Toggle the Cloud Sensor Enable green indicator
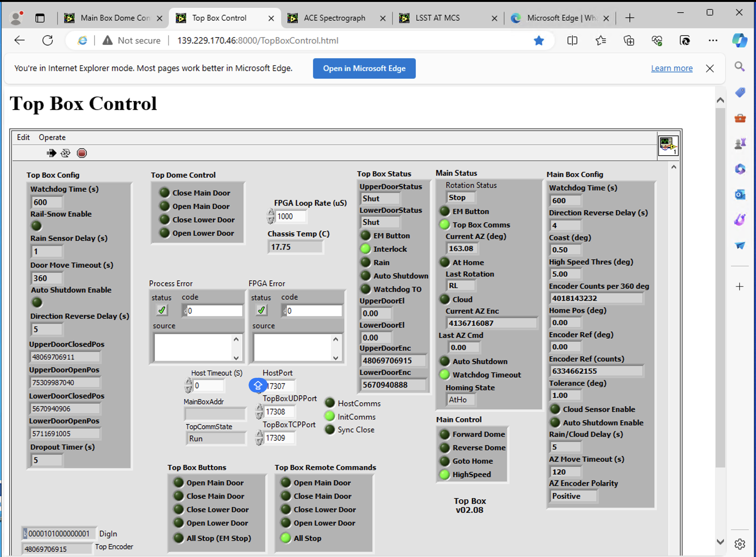The image size is (756, 557). 555,409
